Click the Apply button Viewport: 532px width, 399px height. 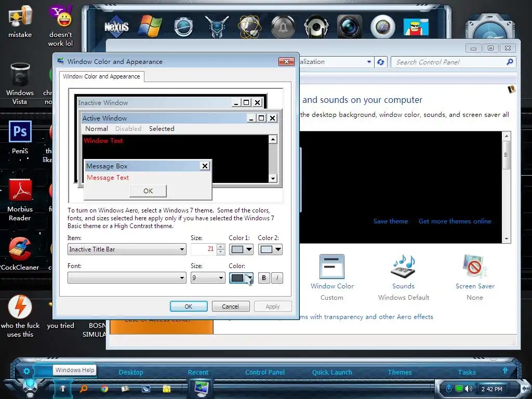click(x=273, y=307)
